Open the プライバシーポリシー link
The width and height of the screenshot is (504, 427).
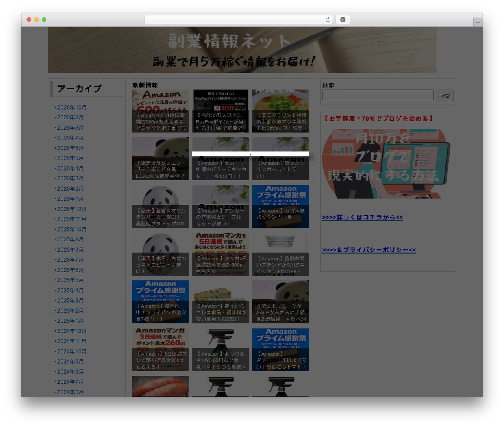click(x=369, y=250)
